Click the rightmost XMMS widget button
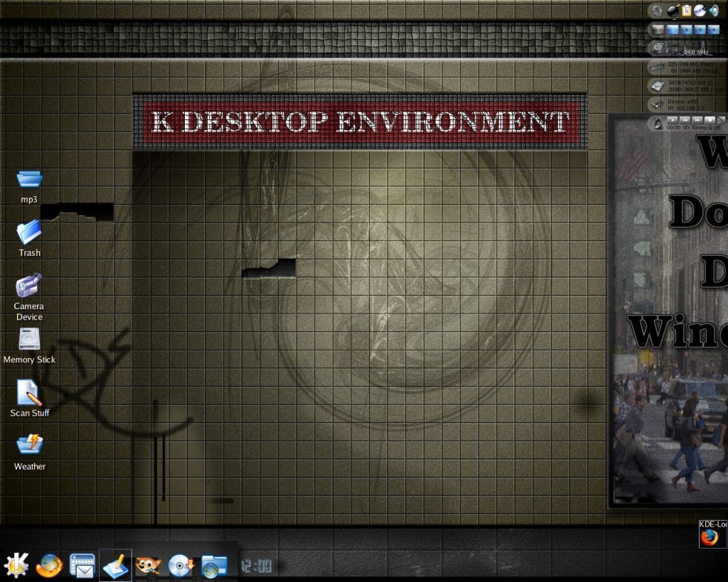This screenshot has width=728, height=582. click(x=722, y=120)
